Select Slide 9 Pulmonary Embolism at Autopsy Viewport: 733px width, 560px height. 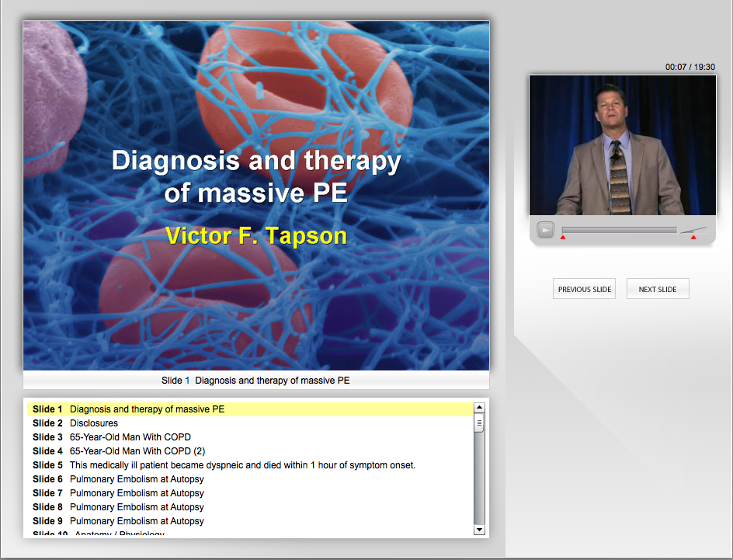(x=137, y=521)
